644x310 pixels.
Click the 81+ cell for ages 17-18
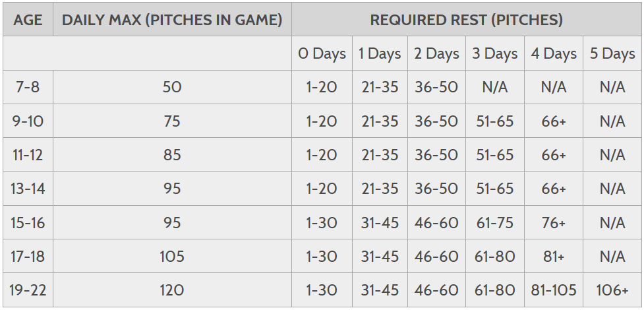point(554,256)
